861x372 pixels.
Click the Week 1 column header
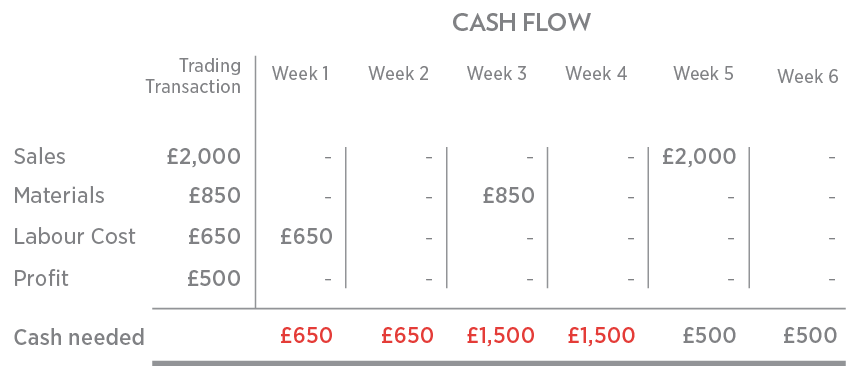pos(300,74)
